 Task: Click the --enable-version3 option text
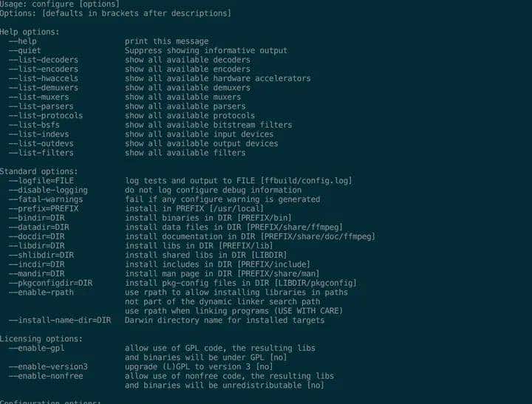click(x=48, y=366)
